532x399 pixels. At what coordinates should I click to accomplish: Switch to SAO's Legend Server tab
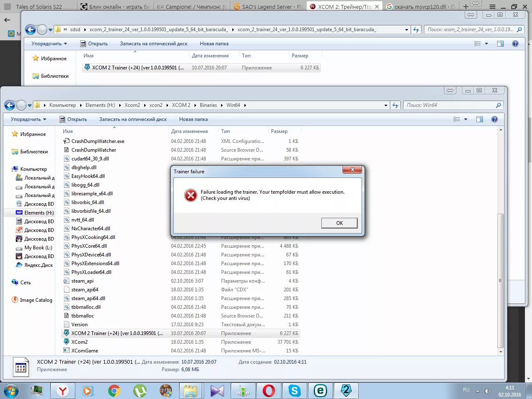click(x=268, y=7)
